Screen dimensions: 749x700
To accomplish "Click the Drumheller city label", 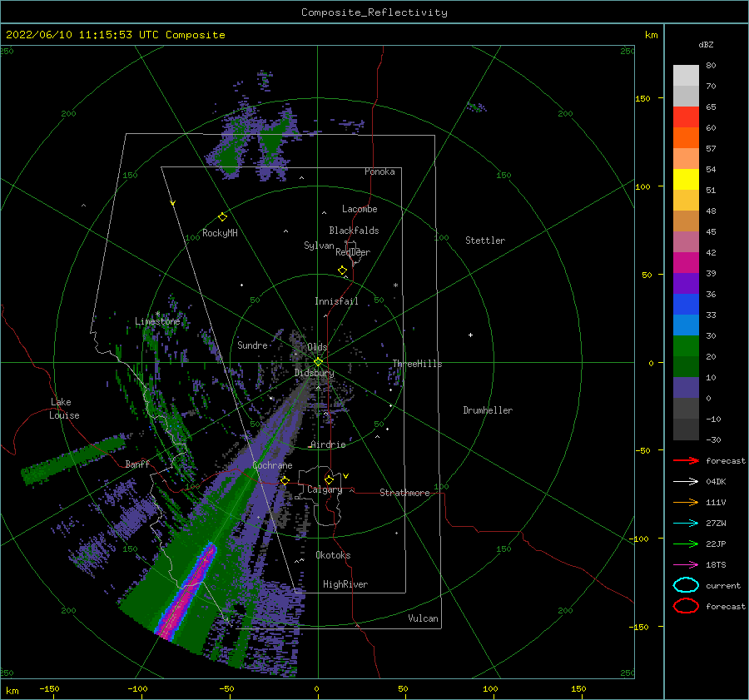I will point(488,410).
